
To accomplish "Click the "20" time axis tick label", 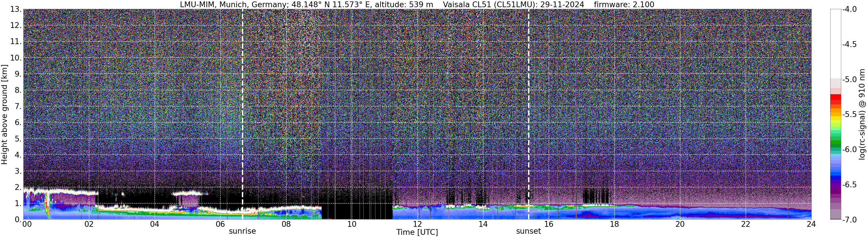I will (680, 224).
